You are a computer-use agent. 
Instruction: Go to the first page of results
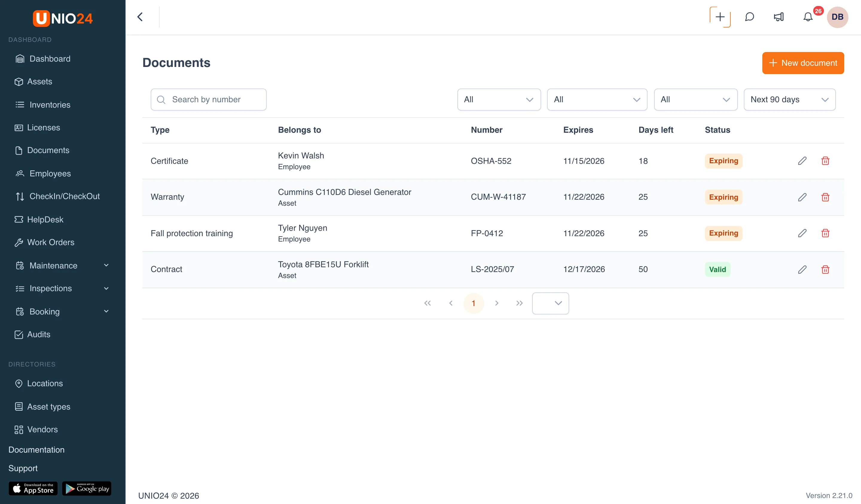tap(428, 303)
